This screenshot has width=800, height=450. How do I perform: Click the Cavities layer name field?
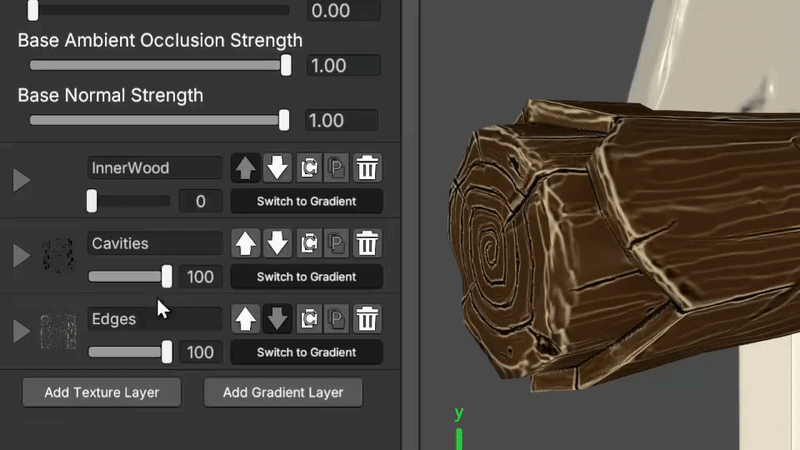click(154, 243)
